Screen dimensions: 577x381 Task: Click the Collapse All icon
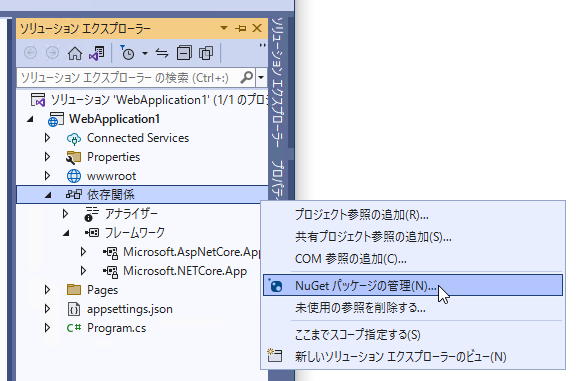tap(184, 53)
